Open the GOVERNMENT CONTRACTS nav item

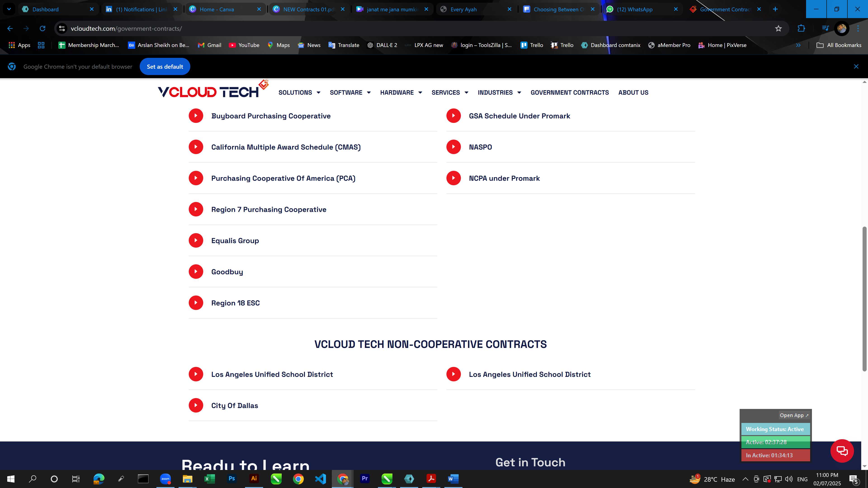(x=569, y=92)
